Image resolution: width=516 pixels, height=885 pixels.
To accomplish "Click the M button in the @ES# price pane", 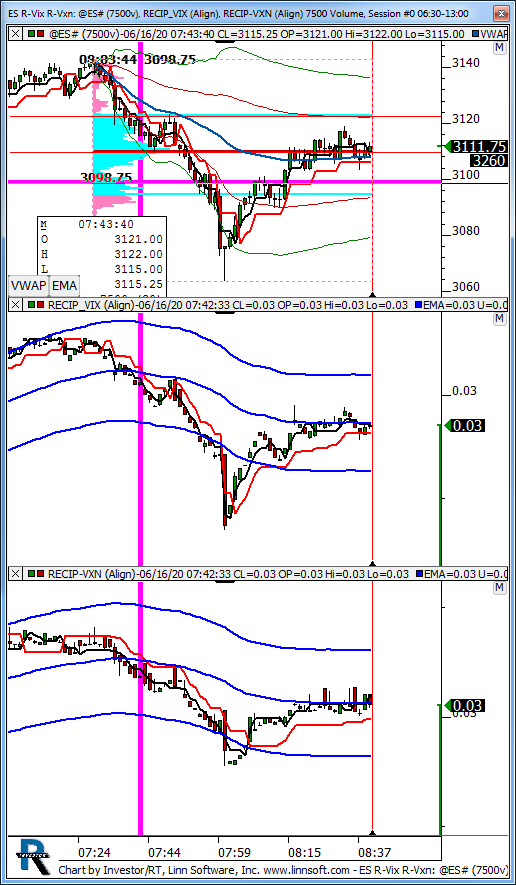I will (499, 49).
